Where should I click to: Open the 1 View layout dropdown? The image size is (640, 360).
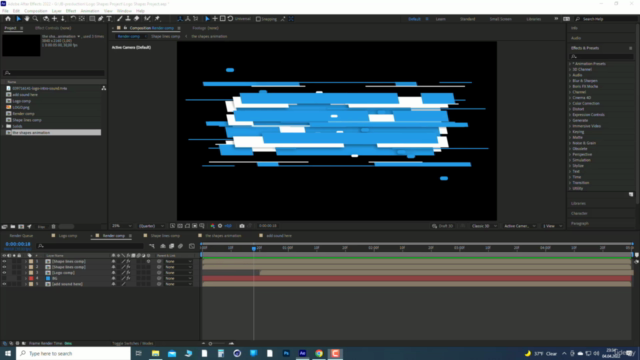pyautogui.click(x=552, y=226)
